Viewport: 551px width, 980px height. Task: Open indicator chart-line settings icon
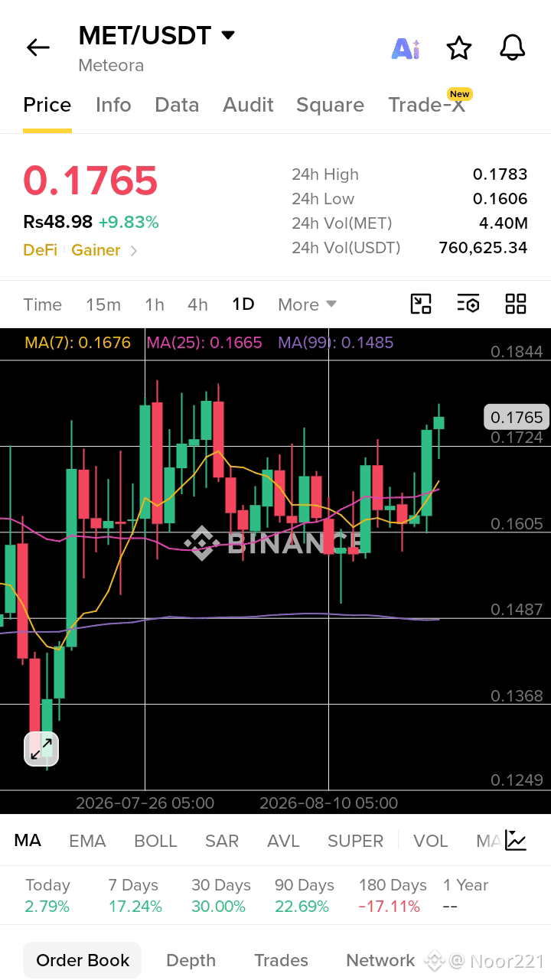(x=516, y=841)
